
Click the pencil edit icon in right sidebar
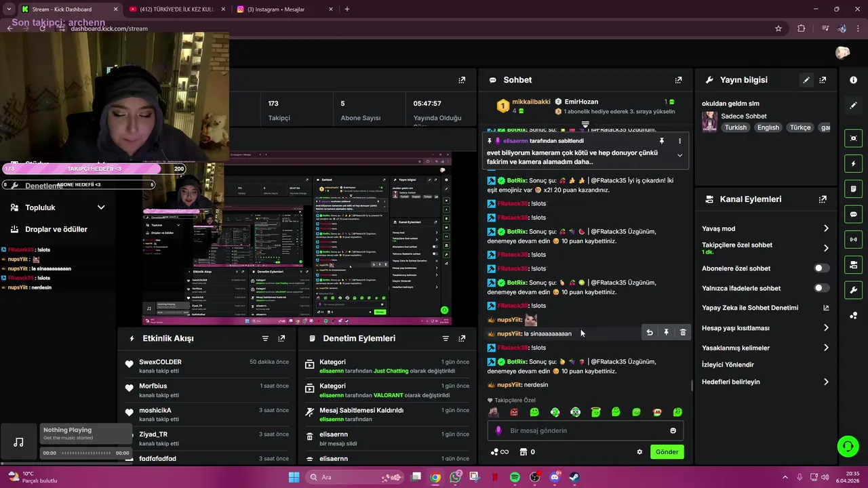pos(853,106)
